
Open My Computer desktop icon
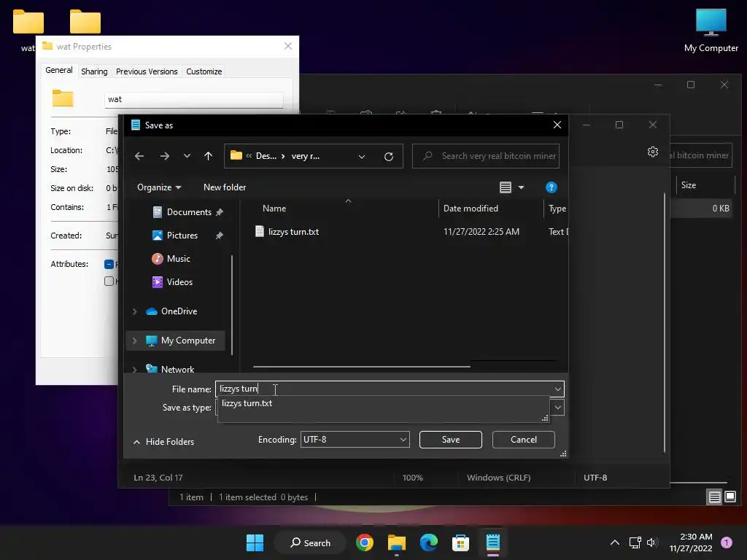pyautogui.click(x=711, y=31)
